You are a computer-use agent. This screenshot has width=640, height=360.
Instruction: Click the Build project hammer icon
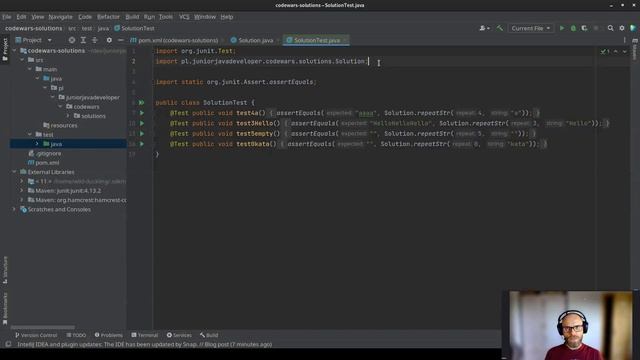click(500, 28)
